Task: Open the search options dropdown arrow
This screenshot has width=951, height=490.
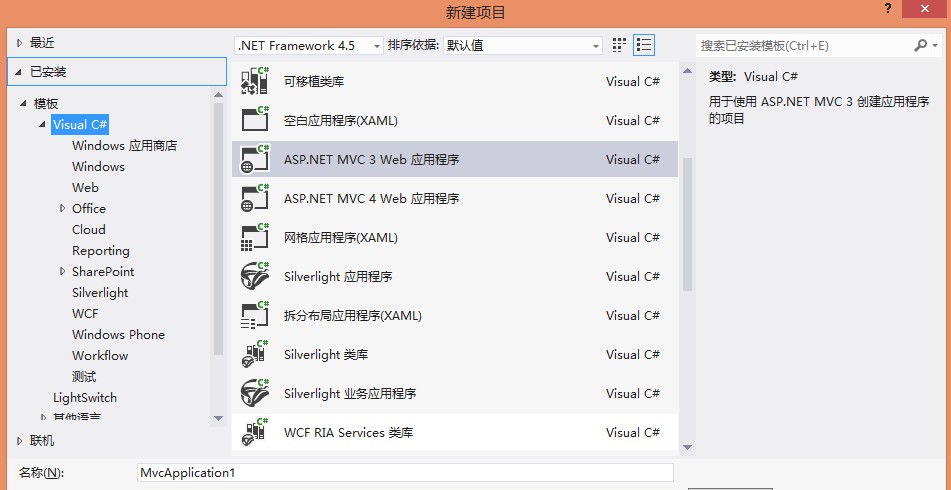Action: point(934,45)
